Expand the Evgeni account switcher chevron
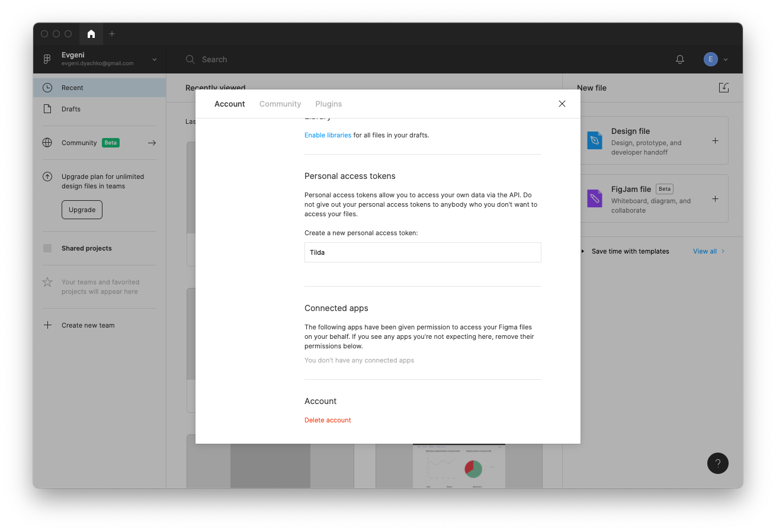 point(155,59)
